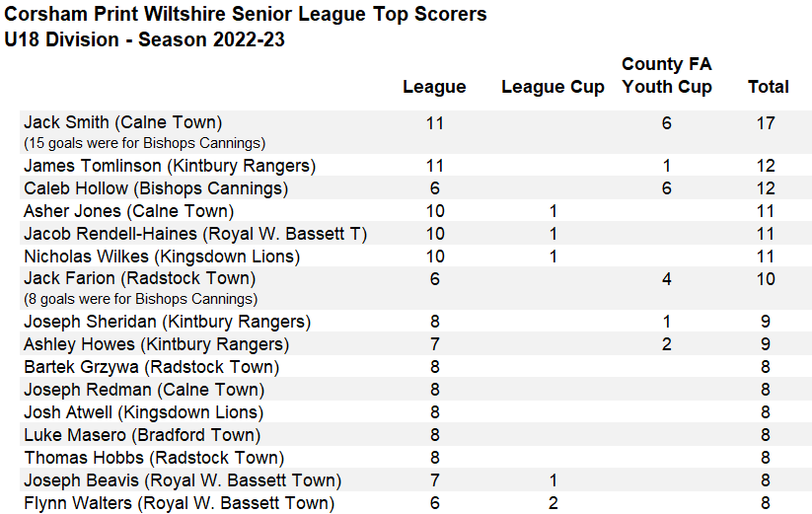Image resolution: width=812 pixels, height=514 pixels.
Task: Click Flynn Walters' League Cup value 2
Action: pyautogui.click(x=554, y=503)
